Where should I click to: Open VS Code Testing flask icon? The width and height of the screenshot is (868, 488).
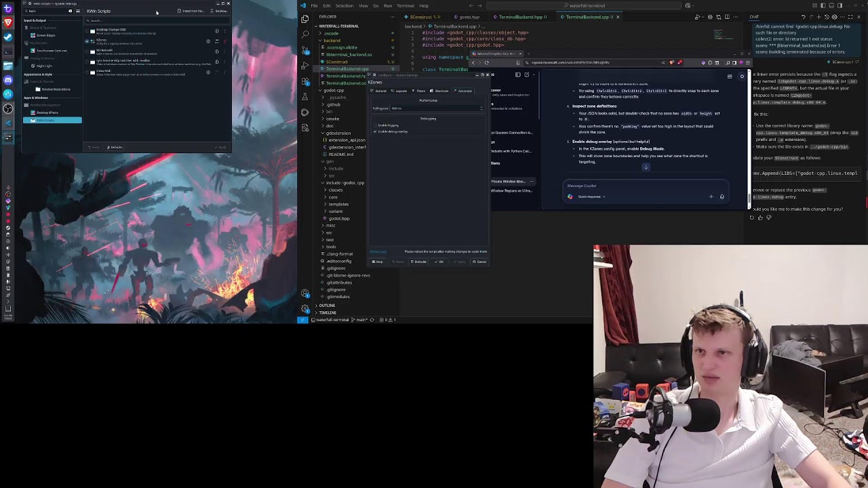304,97
